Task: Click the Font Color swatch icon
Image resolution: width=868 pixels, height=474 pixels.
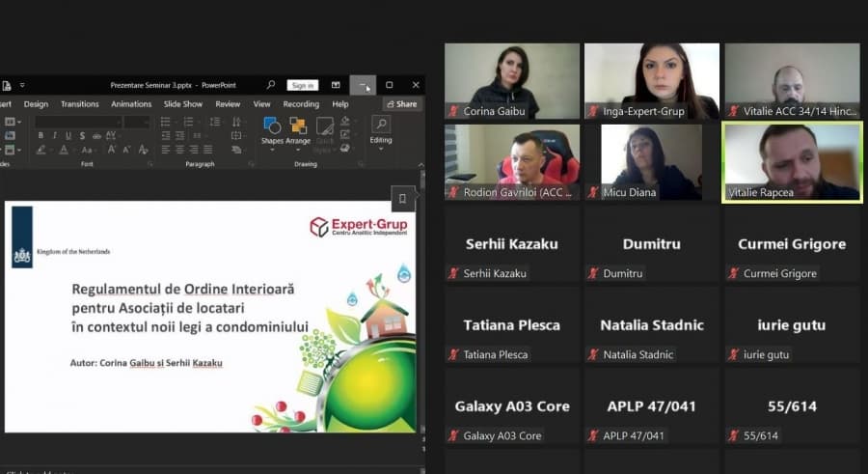Action: tap(64, 150)
